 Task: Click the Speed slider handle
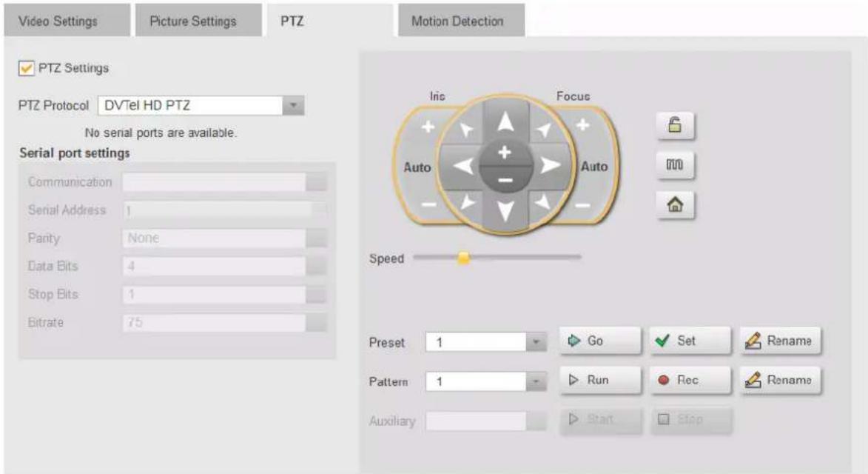pyautogui.click(x=464, y=258)
